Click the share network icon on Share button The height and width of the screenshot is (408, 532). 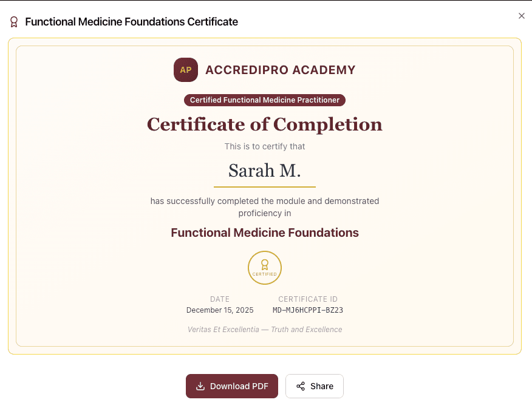[x=301, y=386]
